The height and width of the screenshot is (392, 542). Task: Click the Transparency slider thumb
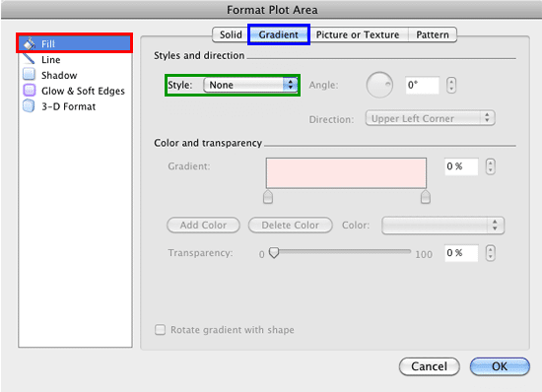274,252
